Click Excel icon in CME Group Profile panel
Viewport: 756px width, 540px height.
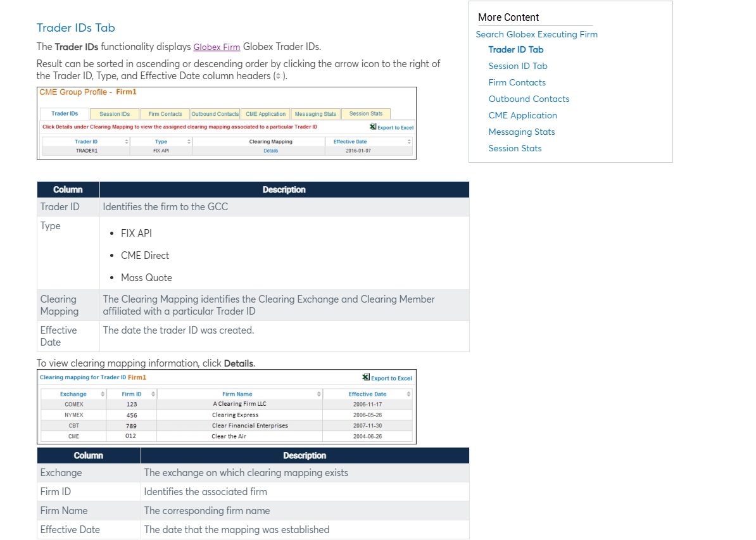coord(373,127)
